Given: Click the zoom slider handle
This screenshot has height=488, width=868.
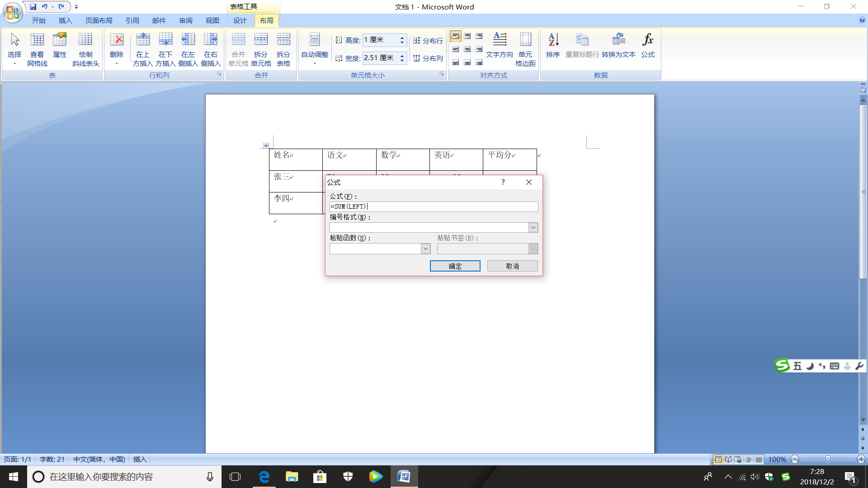Looking at the screenshot, I should pos(828,460).
